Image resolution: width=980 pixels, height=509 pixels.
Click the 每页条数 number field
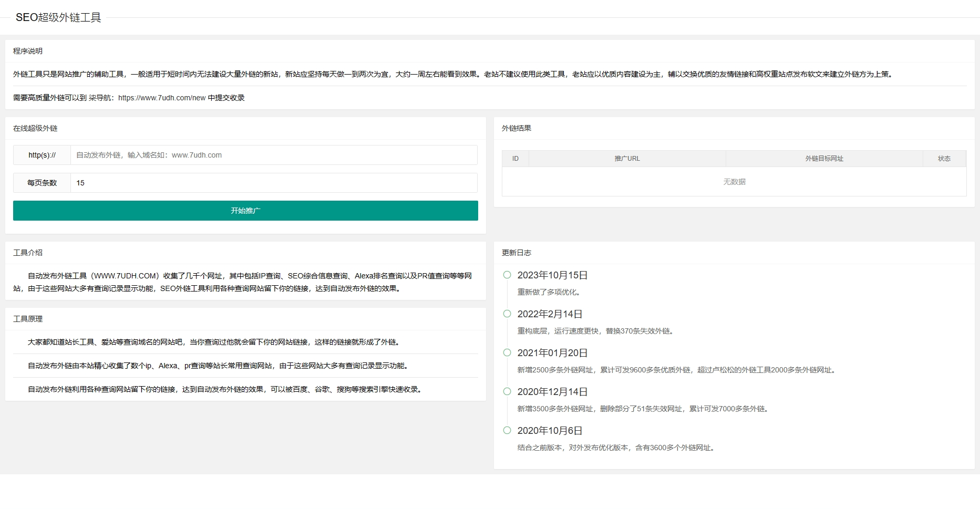tap(273, 183)
